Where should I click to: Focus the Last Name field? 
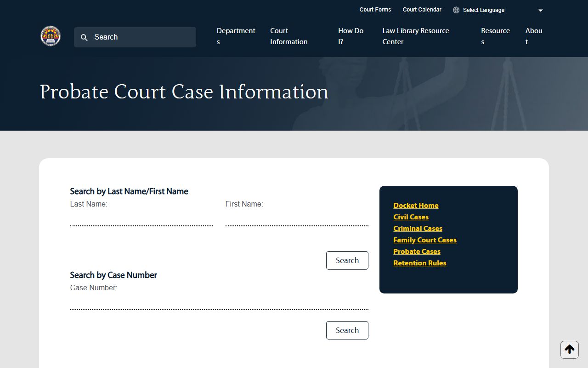click(141, 218)
